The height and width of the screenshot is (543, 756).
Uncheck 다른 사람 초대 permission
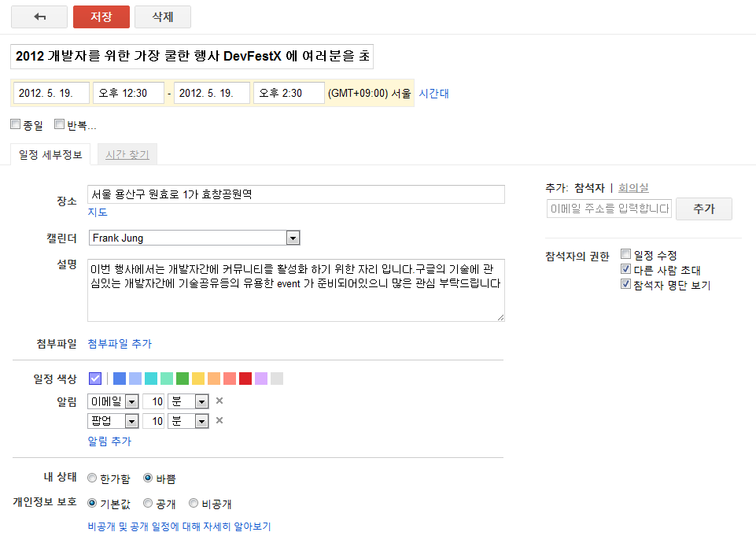[626, 269]
